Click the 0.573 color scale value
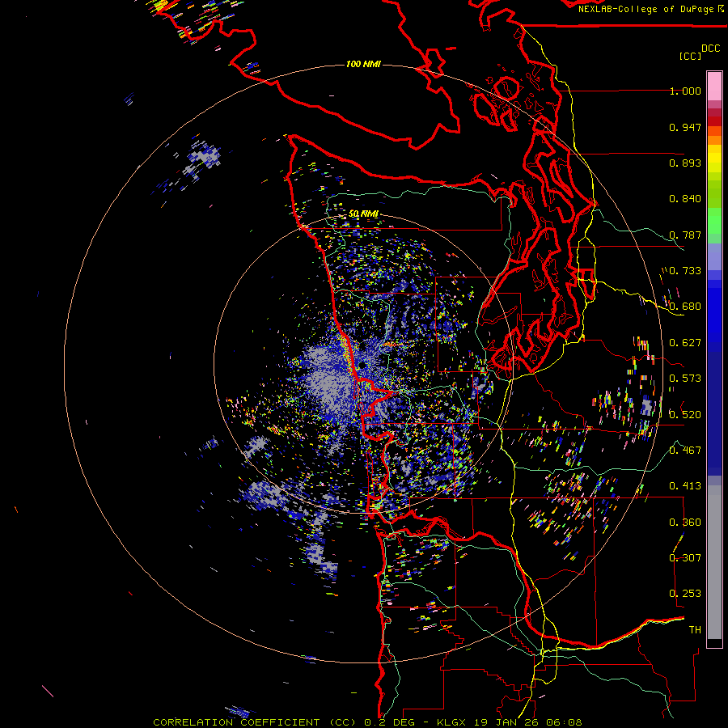The height and width of the screenshot is (728, 728). (685, 379)
